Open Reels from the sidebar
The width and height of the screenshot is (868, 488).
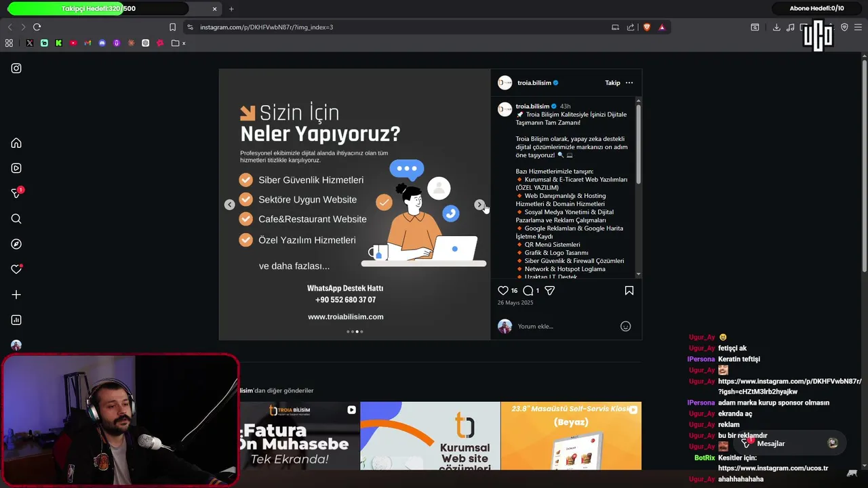pos(16,168)
